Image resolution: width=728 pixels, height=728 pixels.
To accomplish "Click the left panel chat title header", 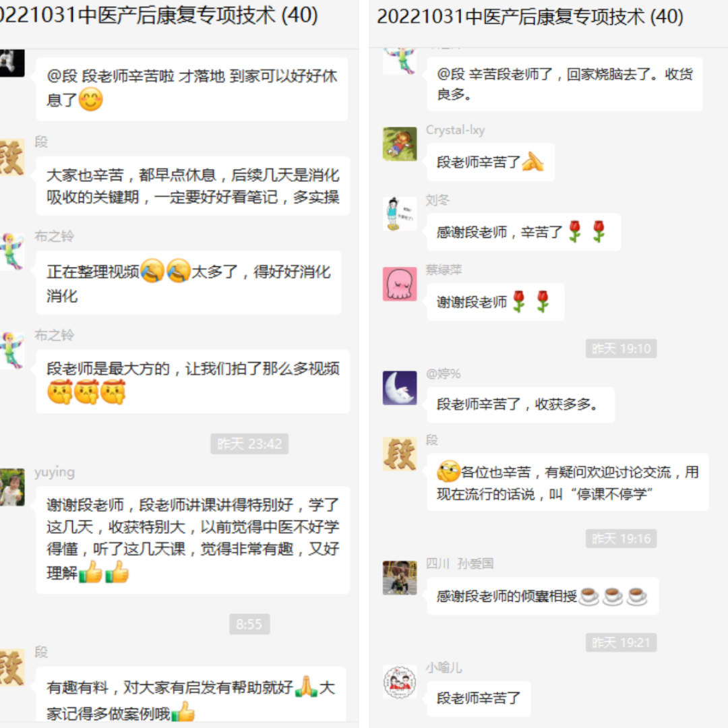I will [x=158, y=16].
